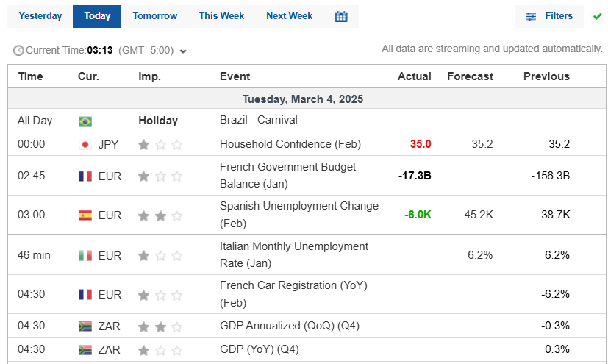Click the Imp. column header
This screenshot has width=608, height=364.
[x=149, y=76]
